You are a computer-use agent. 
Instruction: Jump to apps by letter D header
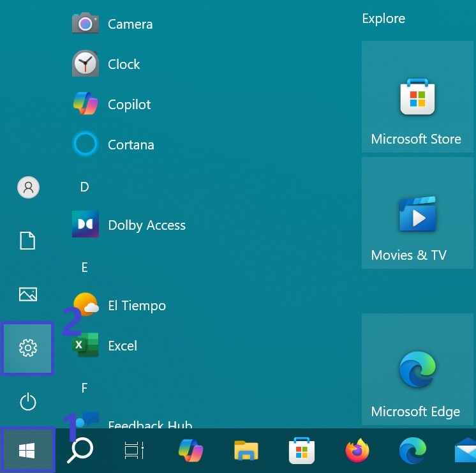[x=84, y=187]
